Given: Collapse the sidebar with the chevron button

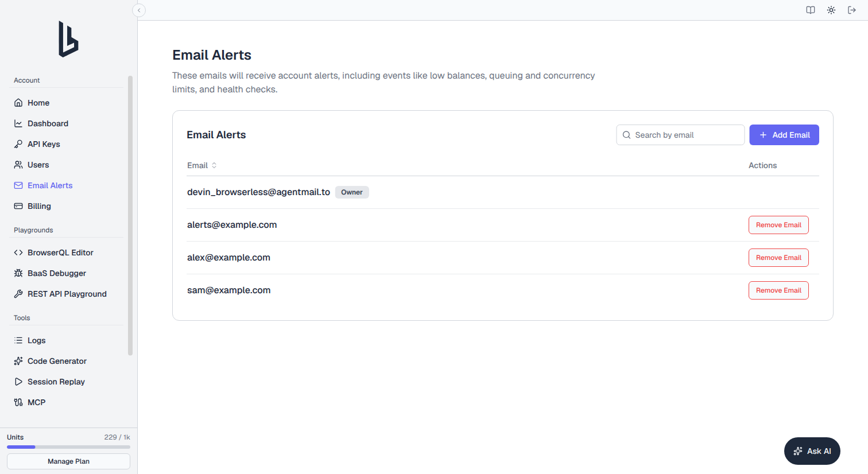Looking at the screenshot, I should [x=139, y=10].
